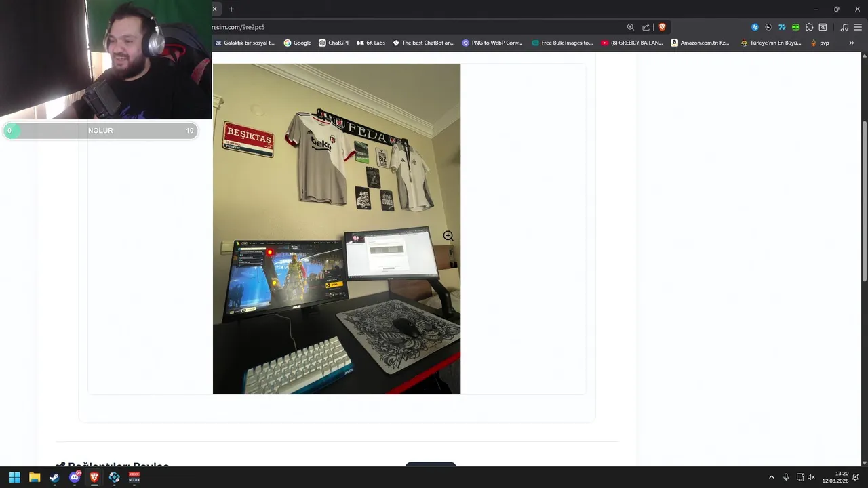
Task: Open Türkiye'nin En Büyü bookmark
Action: [771, 43]
